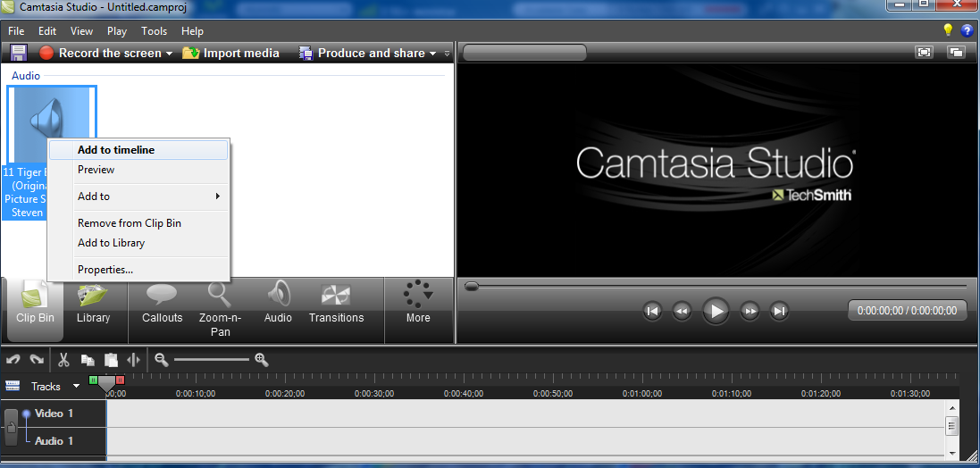
Task: Click timeline scrollbar down arrow
Action: click(952, 453)
